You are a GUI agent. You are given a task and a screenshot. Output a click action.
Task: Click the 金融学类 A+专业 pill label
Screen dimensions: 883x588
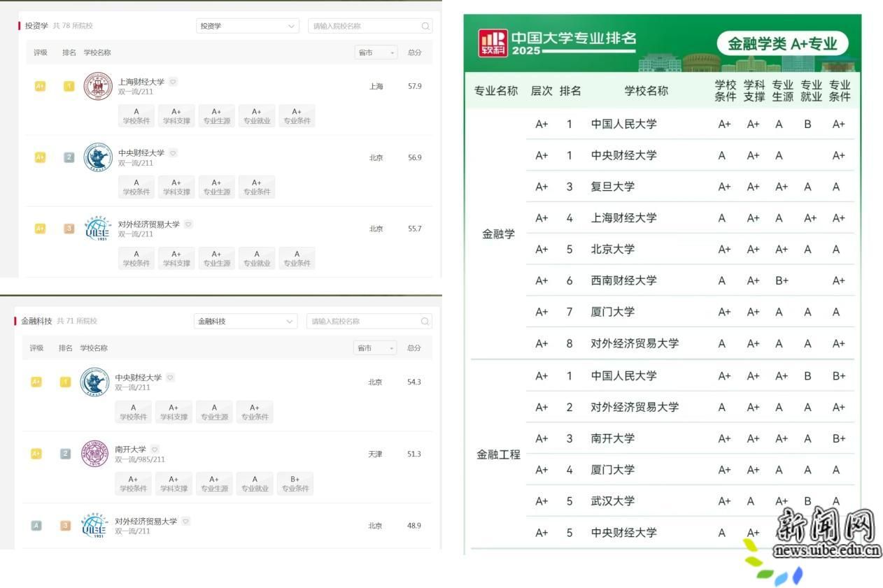tap(782, 43)
